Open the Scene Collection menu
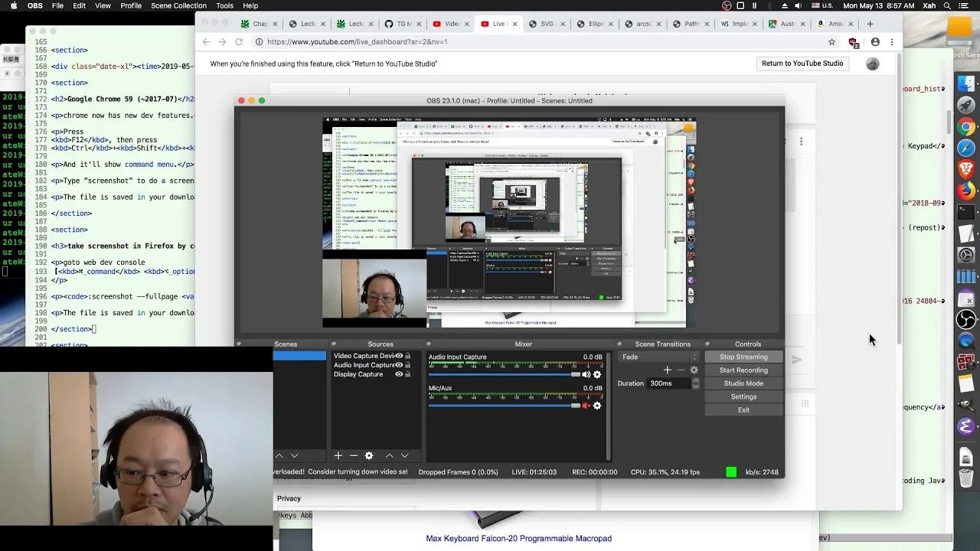Viewport: 980px width, 551px height. point(178,5)
